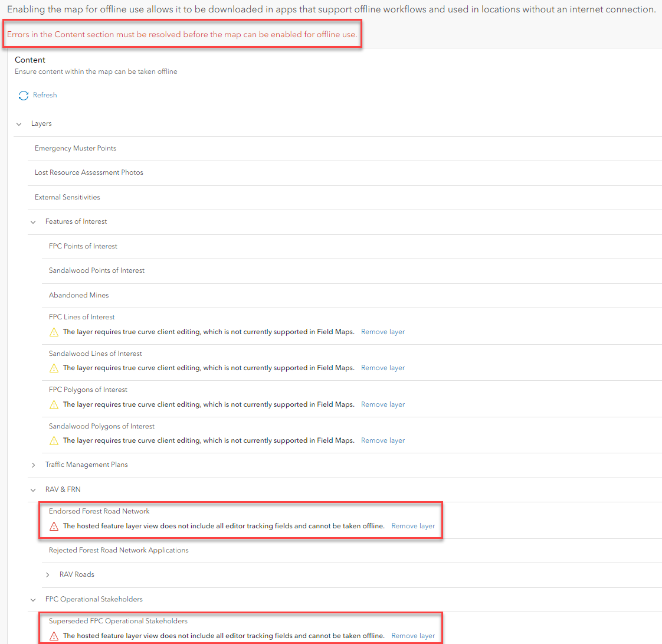The width and height of the screenshot is (662, 644).
Task: Remove the Superseded FPC Operational Stakeholders layer
Action: [412, 636]
